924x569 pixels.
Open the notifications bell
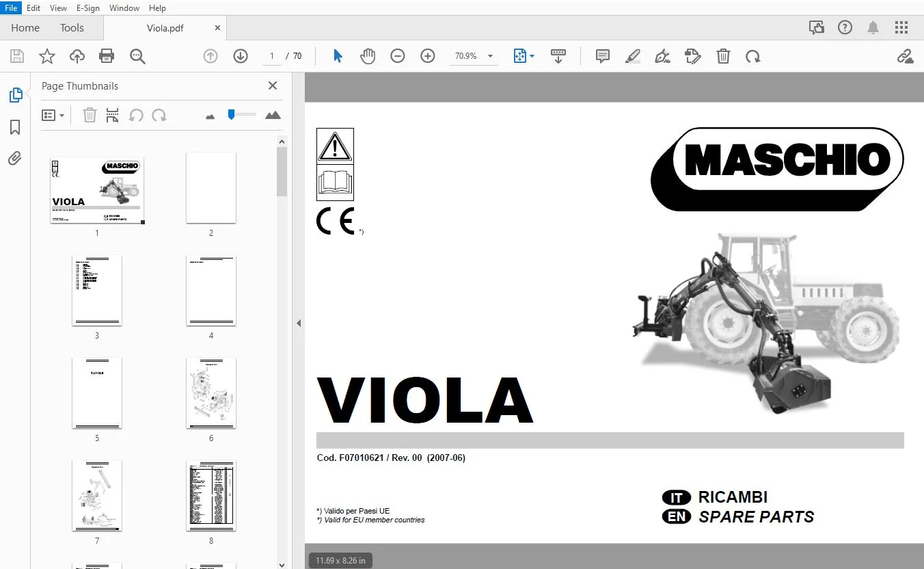(873, 28)
